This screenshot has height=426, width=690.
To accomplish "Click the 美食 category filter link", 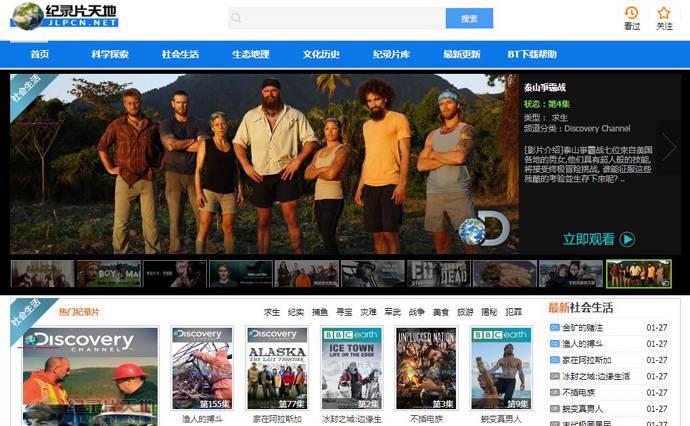I will [440, 312].
